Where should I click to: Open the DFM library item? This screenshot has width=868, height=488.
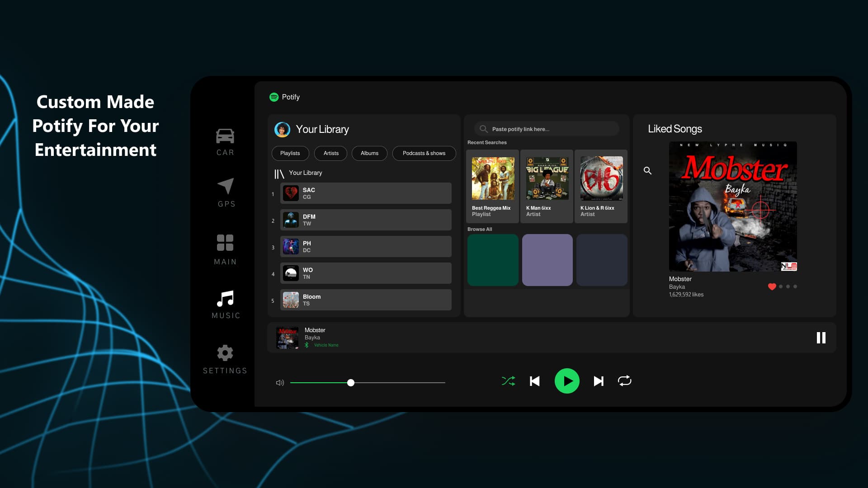coord(366,220)
